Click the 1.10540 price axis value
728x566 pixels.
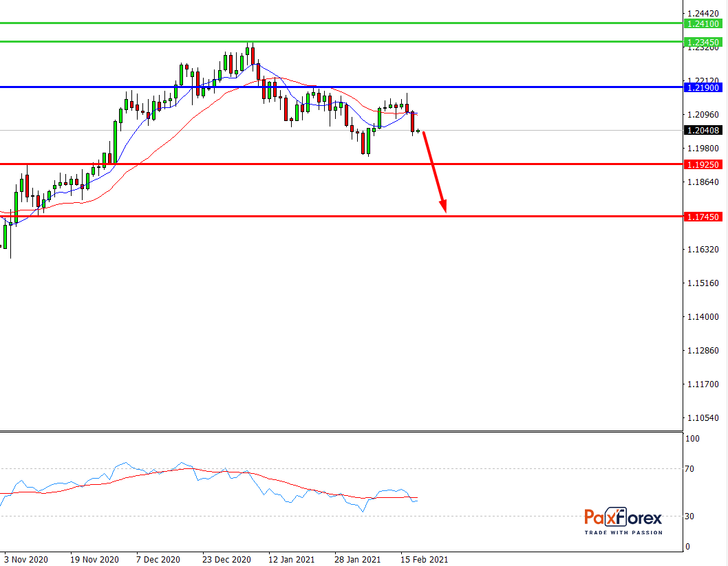703,418
